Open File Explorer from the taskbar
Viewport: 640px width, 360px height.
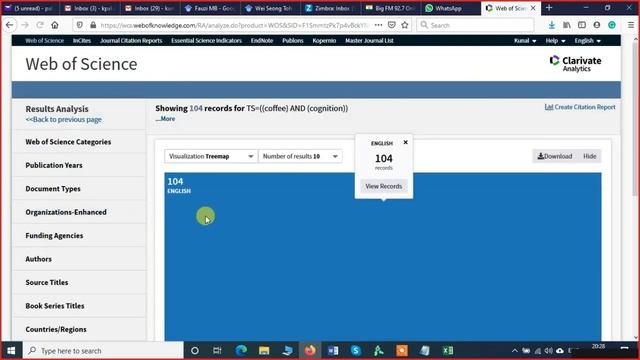[x=264, y=350]
